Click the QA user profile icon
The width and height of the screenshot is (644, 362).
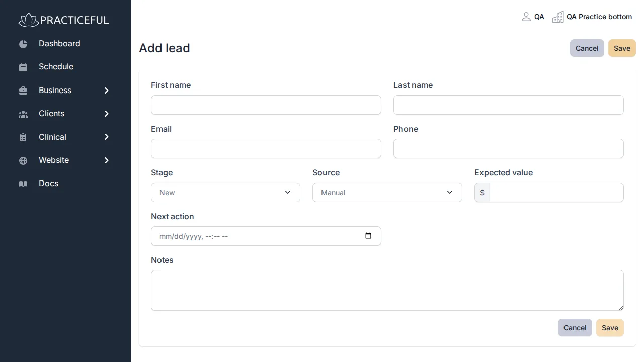(x=526, y=17)
